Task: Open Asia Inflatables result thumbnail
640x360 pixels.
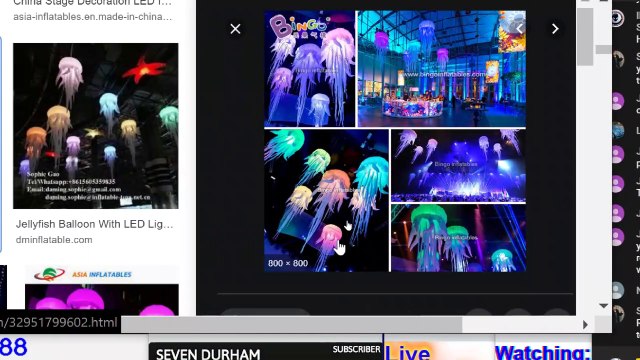Action: click(x=102, y=291)
